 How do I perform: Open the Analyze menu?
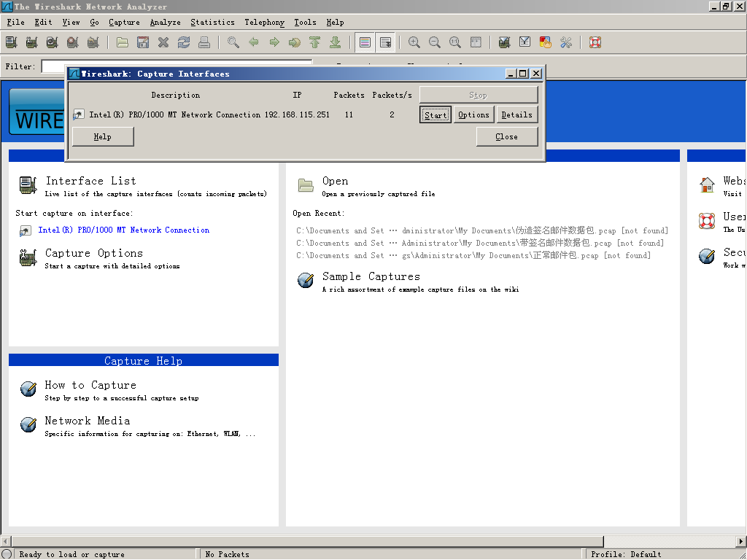click(x=166, y=22)
